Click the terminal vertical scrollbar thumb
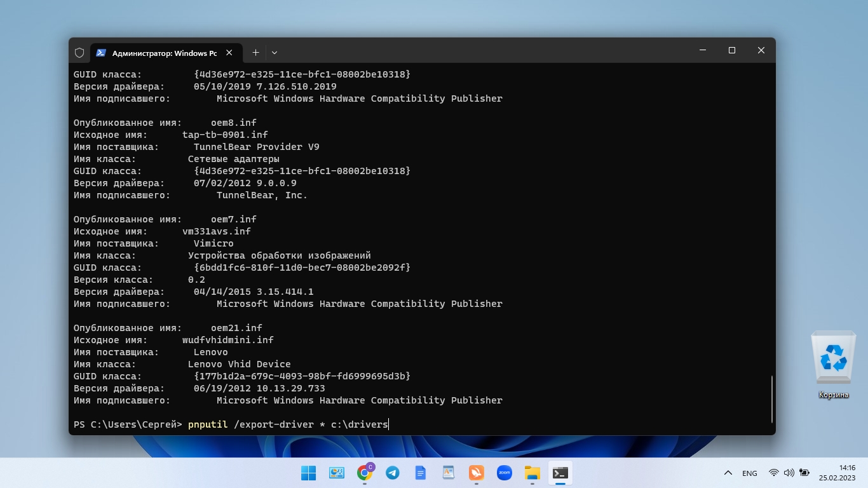Viewport: 868px width, 488px height. pos(772,399)
